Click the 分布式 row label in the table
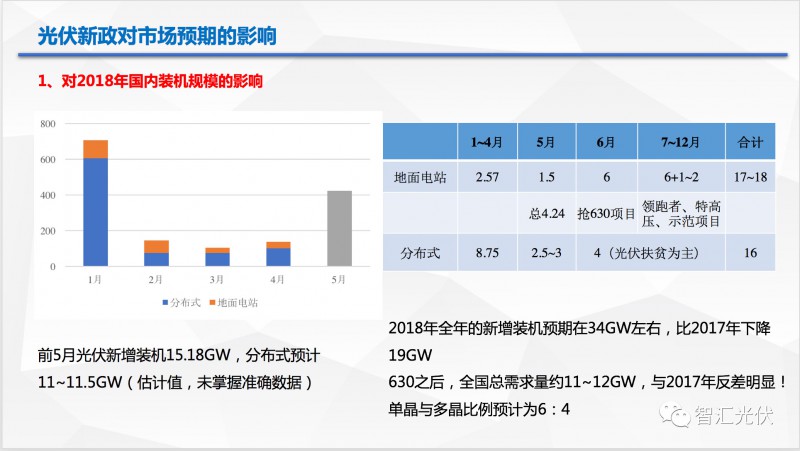Viewport: 800px width, 451px height. [420, 252]
